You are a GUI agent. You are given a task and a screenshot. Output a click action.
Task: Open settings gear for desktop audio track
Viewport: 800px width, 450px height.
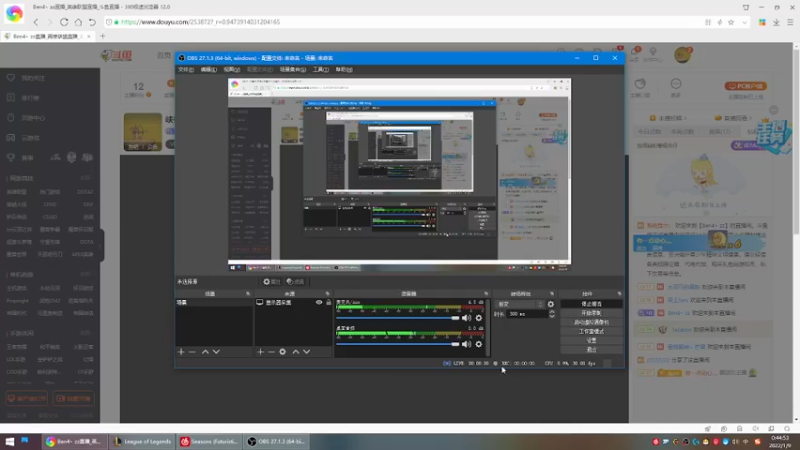tap(478, 344)
